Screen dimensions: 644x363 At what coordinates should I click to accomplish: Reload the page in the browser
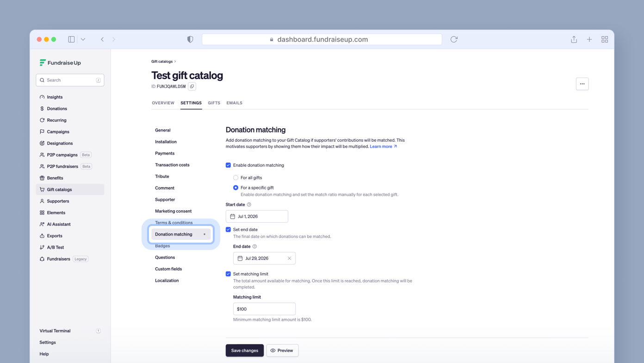pyautogui.click(x=454, y=39)
